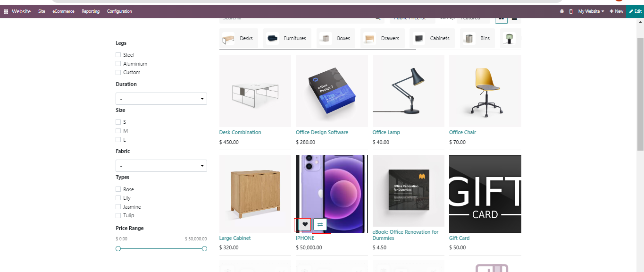Select the Cabinets category
Screen dimensions: 644x272
(432, 38)
